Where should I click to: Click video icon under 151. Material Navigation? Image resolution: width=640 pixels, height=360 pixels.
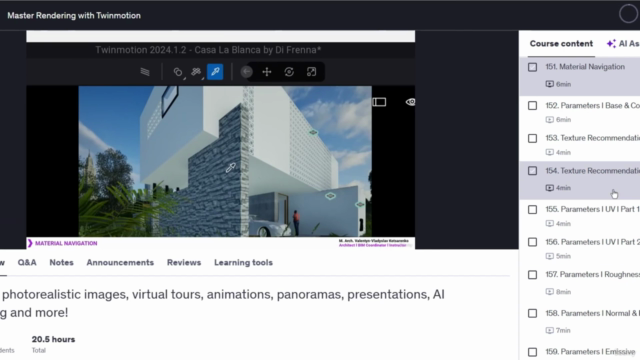(550, 84)
